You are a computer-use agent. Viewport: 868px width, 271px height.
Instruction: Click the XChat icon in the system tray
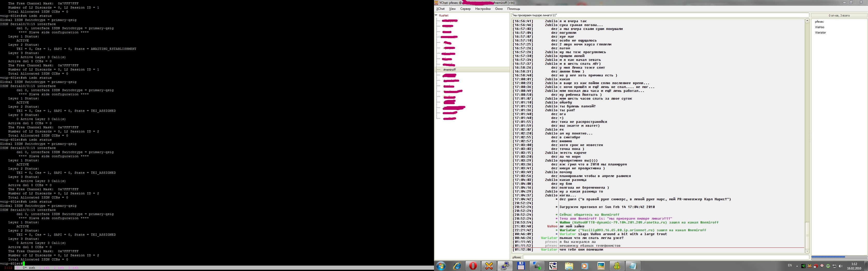809,266
